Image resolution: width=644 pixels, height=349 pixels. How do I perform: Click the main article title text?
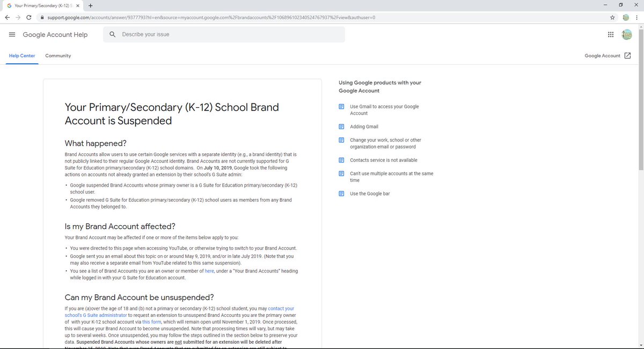point(172,114)
